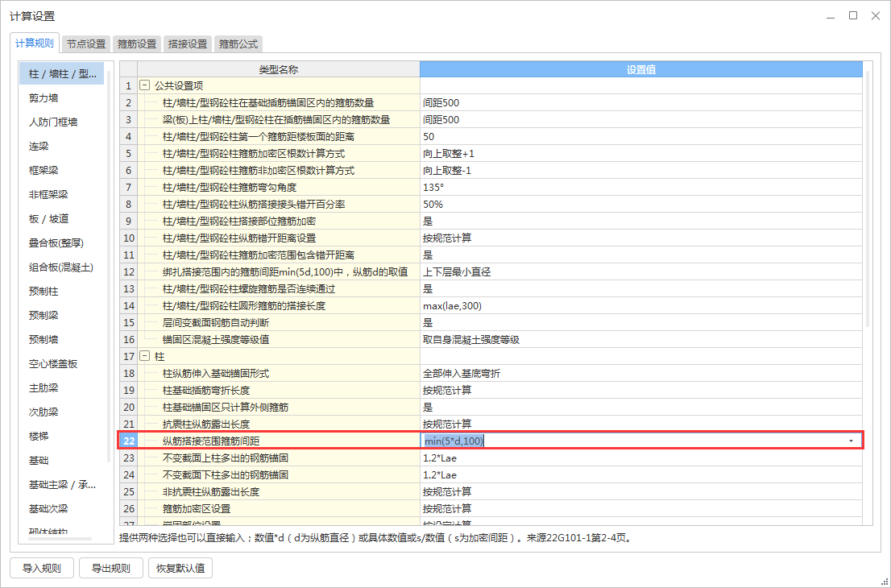891x588 pixels.
Task: Select the 搭接设置 tab
Action: (x=188, y=43)
